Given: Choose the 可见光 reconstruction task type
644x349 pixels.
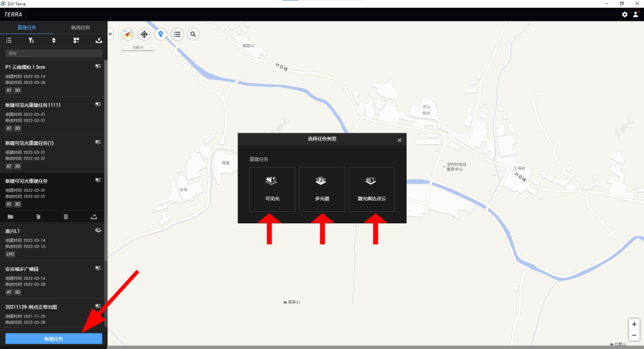Looking at the screenshot, I should [x=273, y=189].
